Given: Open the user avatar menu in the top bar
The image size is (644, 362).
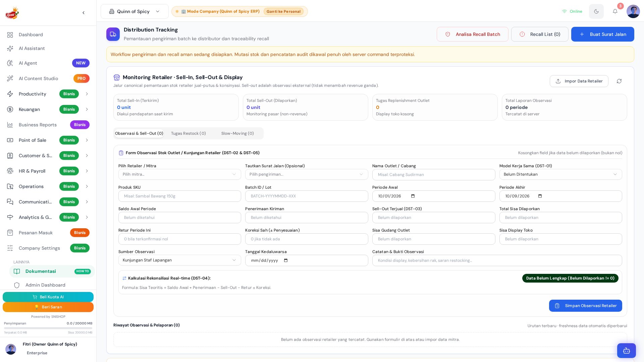Looking at the screenshot, I should (633, 11).
